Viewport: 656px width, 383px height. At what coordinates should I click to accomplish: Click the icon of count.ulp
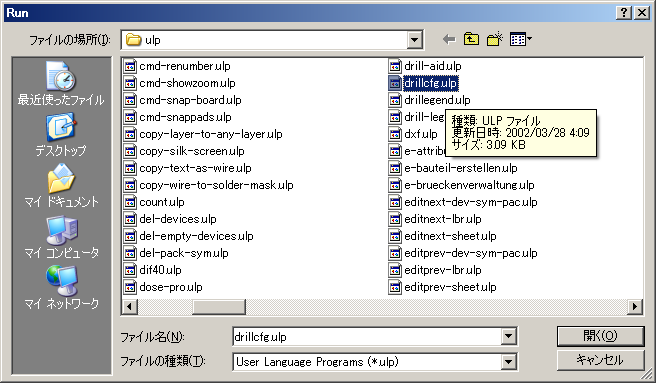[130, 203]
